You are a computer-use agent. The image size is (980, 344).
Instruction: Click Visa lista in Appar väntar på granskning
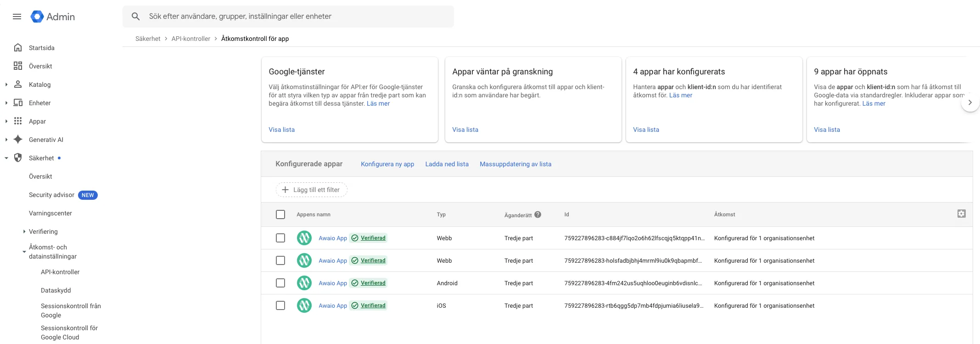(x=465, y=130)
